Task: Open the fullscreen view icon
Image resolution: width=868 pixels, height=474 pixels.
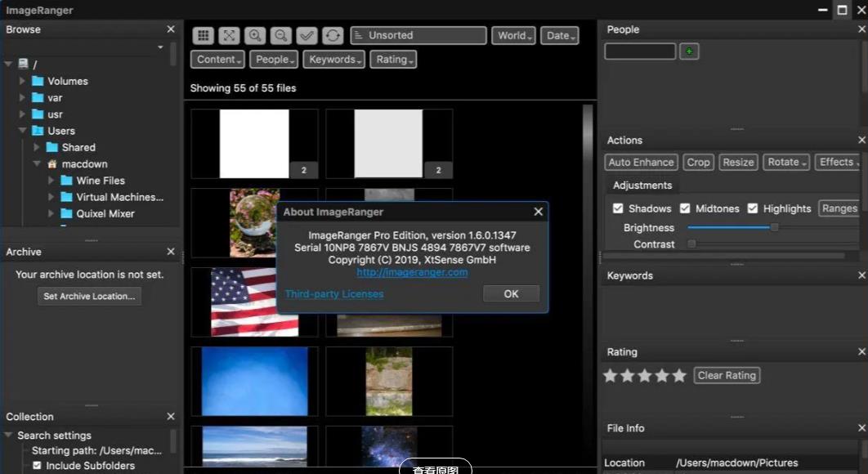Action: coord(229,35)
